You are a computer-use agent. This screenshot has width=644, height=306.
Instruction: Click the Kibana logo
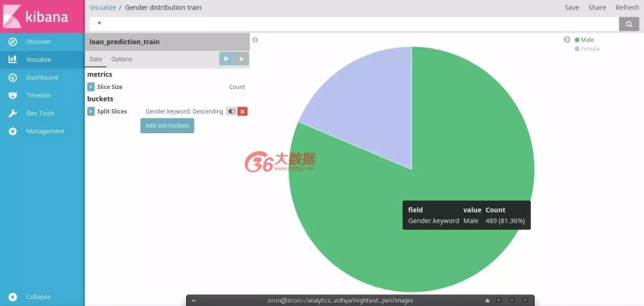coord(42,16)
